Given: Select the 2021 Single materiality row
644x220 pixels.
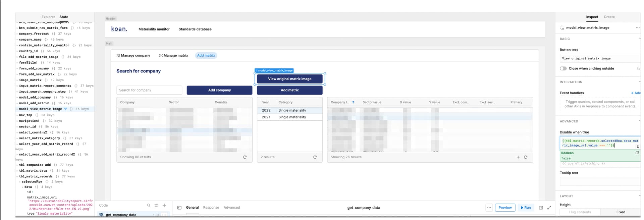Looking at the screenshot, I should [289, 117].
